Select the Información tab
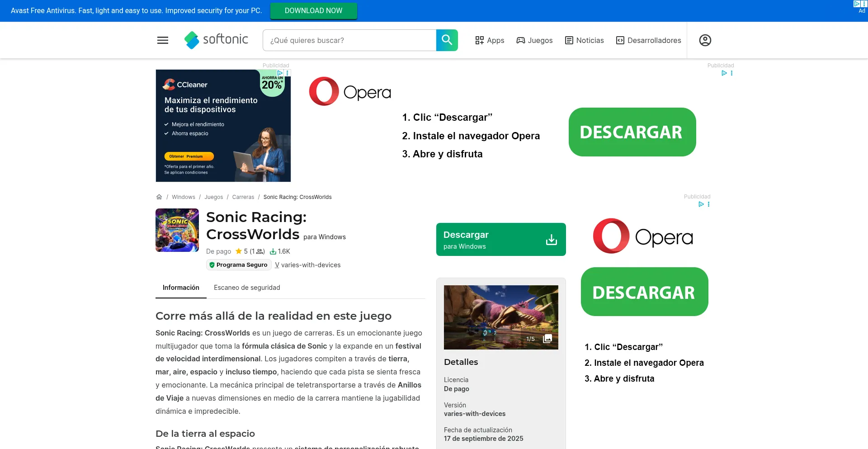Image resolution: width=868 pixels, height=449 pixels. click(x=181, y=288)
